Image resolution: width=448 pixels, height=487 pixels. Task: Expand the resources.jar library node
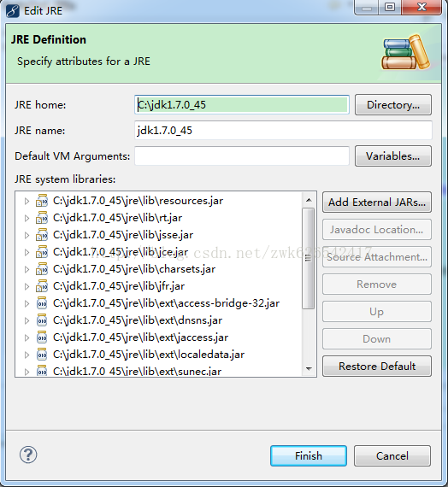pos(27,202)
